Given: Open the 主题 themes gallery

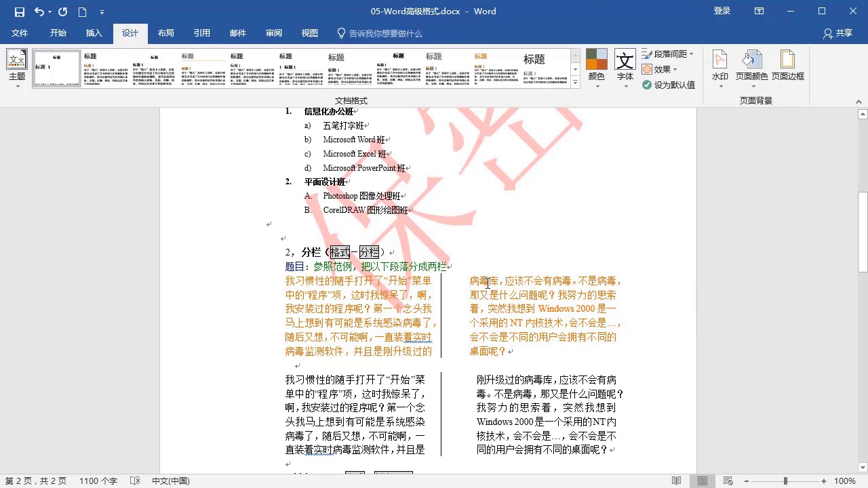Looking at the screenshot, I should tap(17, 68).
